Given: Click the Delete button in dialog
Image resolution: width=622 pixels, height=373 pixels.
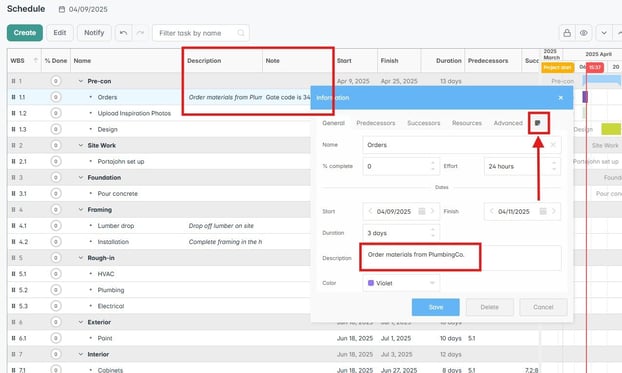Looking at the screenshot, I should click(x=490, y=307).
